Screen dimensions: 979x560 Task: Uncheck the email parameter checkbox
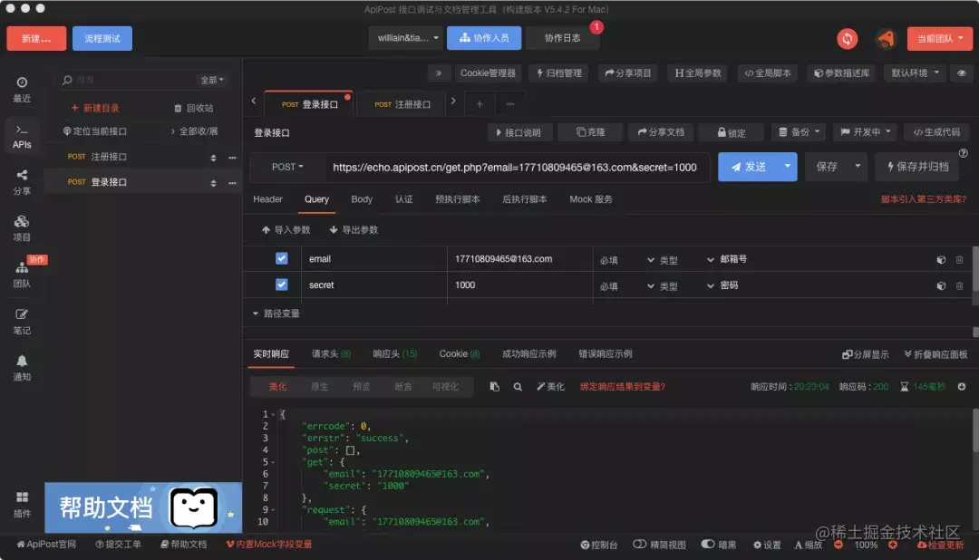click(282, 258)
